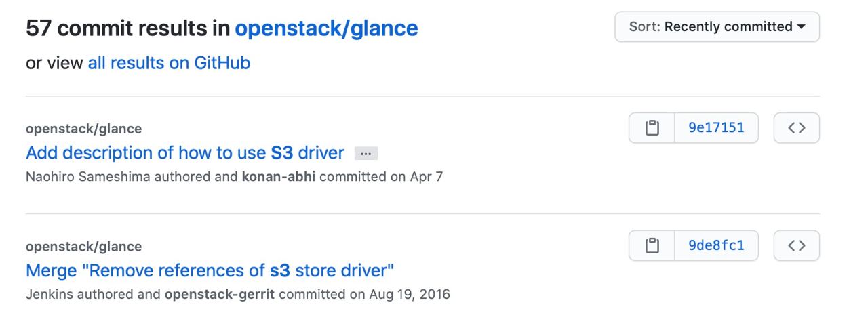This screenshot has height=330, width=868.
Task: Visit committer openstack-gerrit's profile
Action: 219,295
